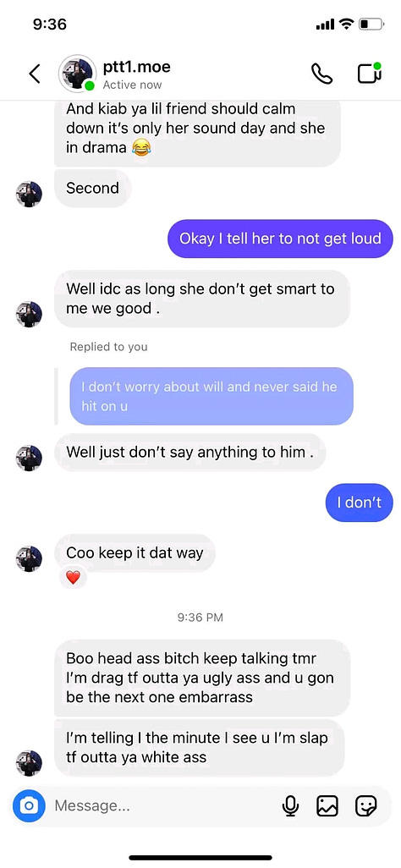Tap avatar next to 'Second' message
Image resolution: width=401 pixels, height=868 pixels.
(x=29, y=194)
